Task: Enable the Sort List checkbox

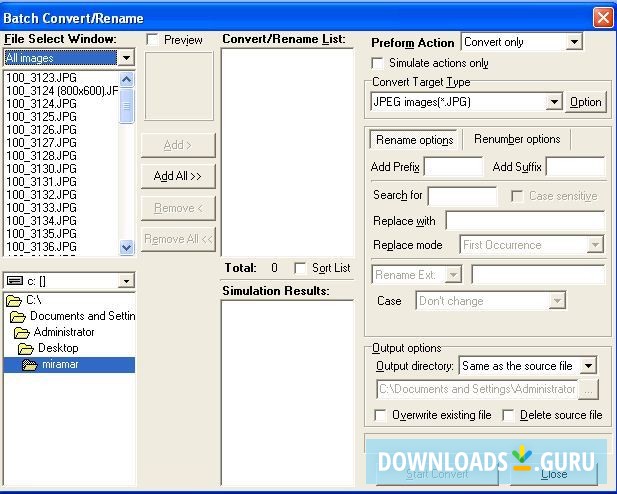Action: click(x=300, y=268)
